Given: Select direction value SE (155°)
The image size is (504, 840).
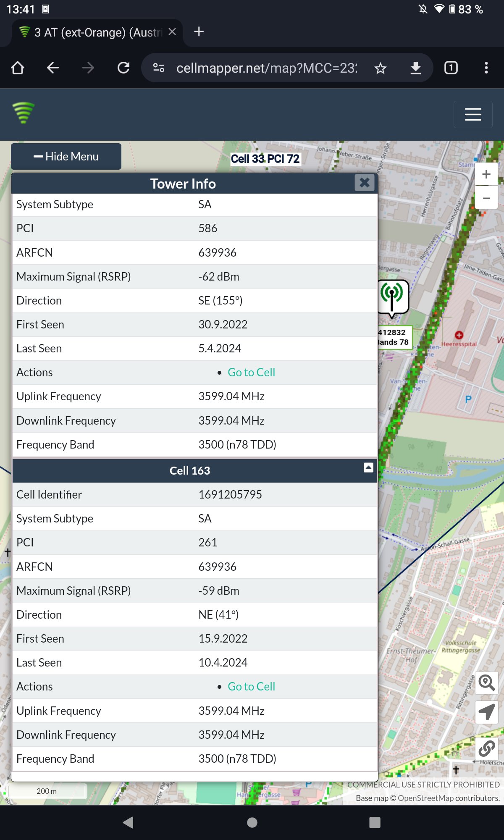Looking at the screenshot, I should (x=220, y=301).
